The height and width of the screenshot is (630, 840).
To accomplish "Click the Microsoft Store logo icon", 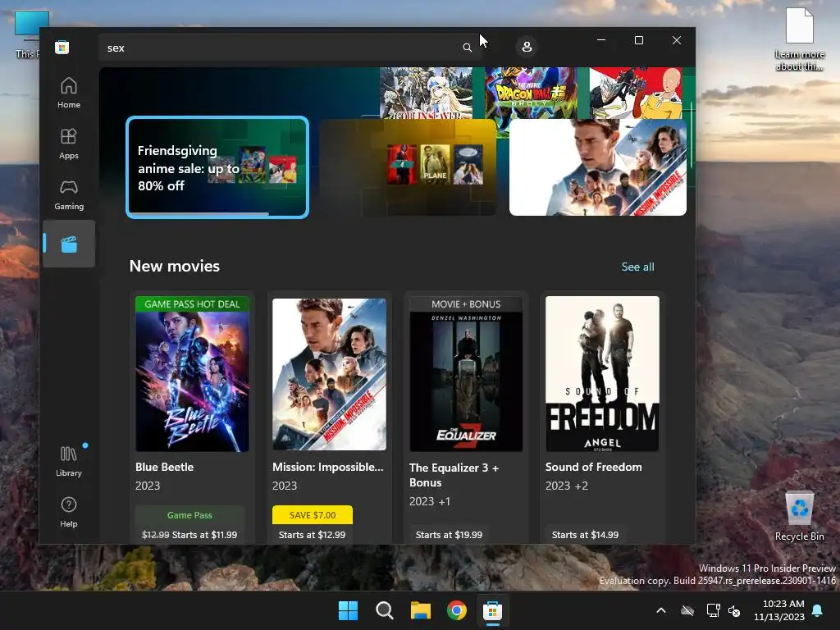I will 62,47.
